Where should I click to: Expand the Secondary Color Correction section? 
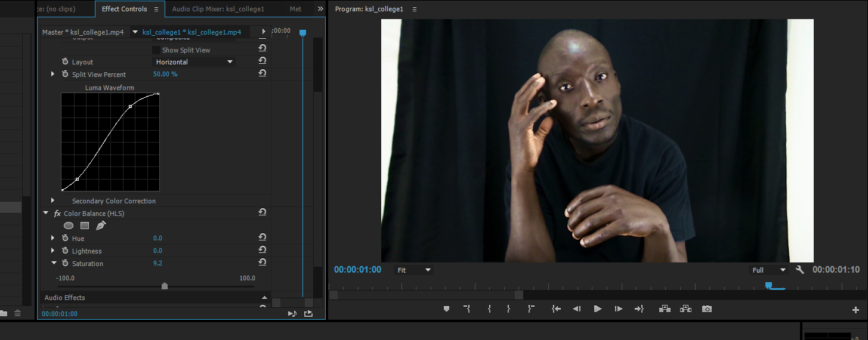[x=52, y=201]
